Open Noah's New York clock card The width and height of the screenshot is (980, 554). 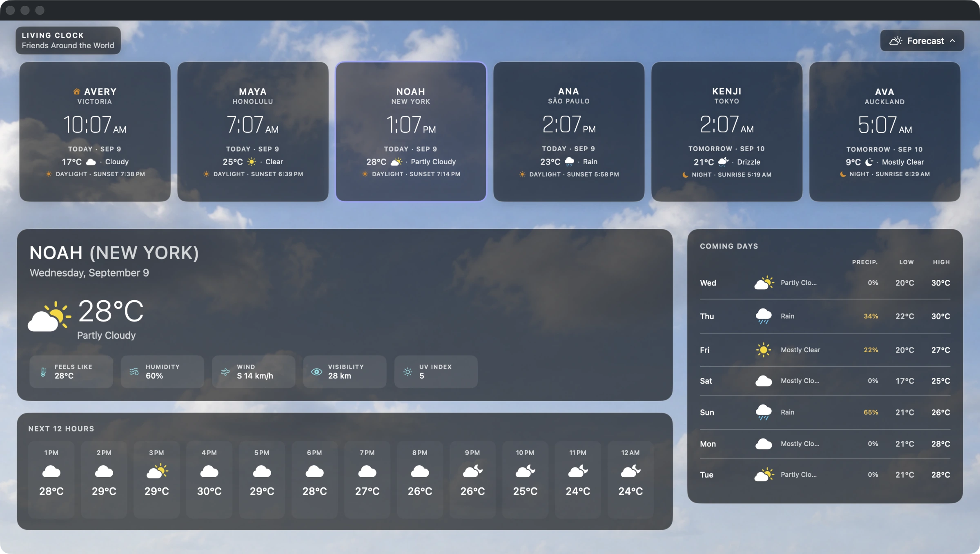point(411,132)
